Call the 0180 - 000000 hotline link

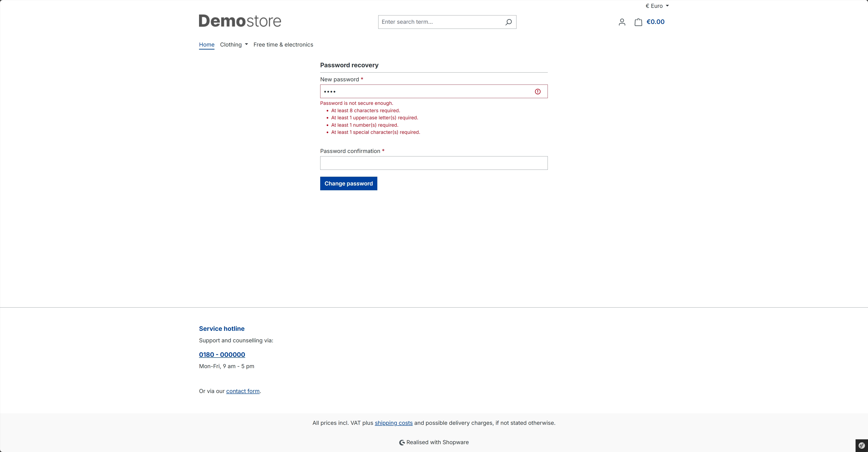222,355
